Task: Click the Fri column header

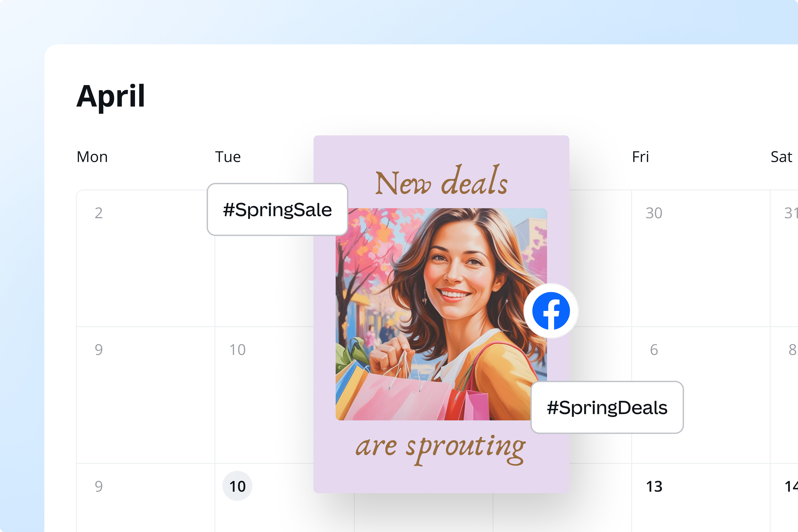Action: tap(641, 157)
